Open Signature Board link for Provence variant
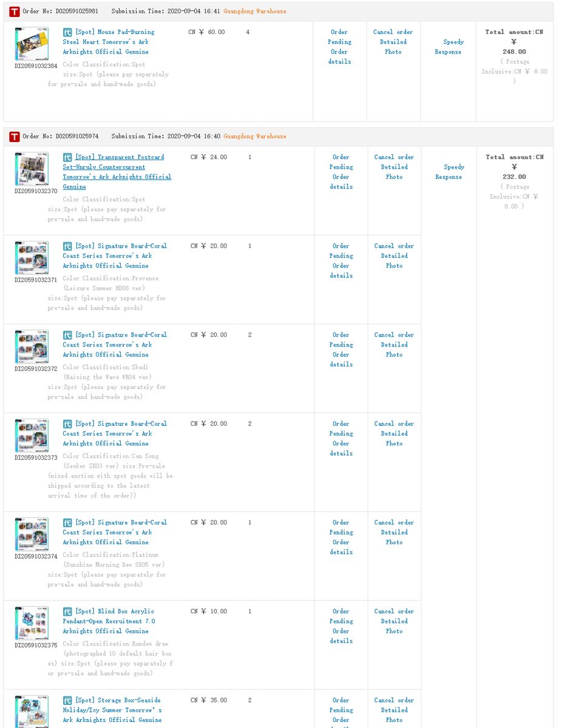Image resolution: width=563 pixels, height=728 pixels. tap(115, 256)
